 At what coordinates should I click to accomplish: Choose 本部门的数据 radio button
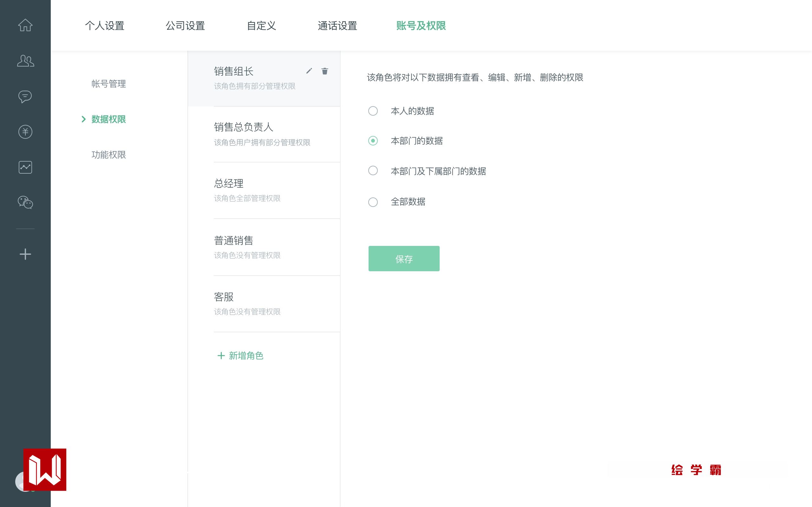373,141
